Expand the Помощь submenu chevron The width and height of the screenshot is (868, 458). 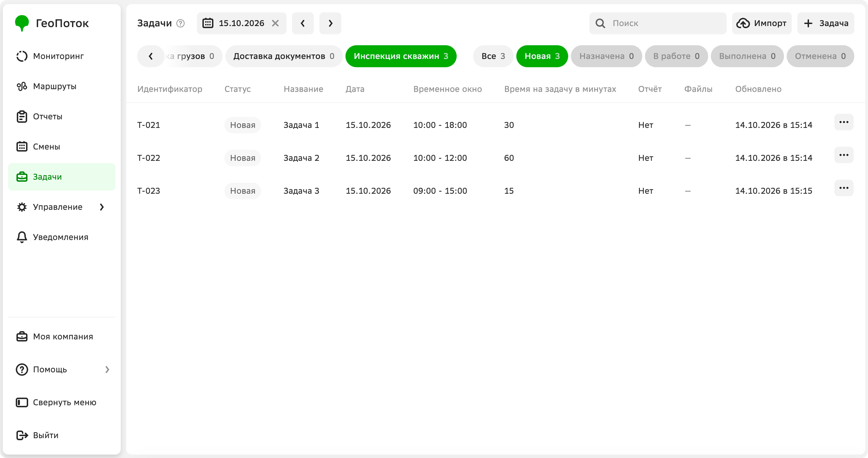(107, 369)
